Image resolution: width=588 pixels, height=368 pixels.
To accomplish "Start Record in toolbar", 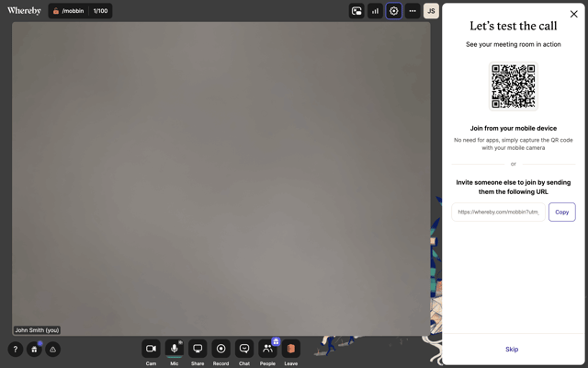I will pos(220,349).
